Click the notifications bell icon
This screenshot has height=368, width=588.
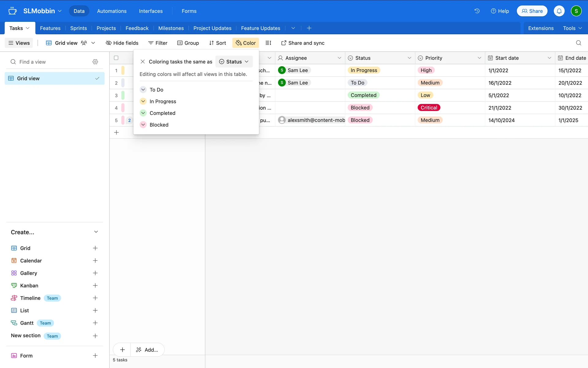tap(559, 11)
